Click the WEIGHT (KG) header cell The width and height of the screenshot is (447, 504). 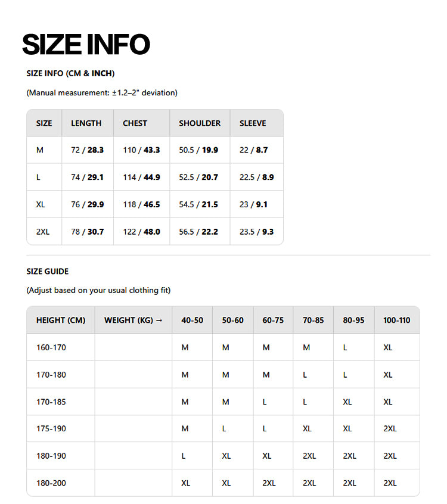coord(133,321)
